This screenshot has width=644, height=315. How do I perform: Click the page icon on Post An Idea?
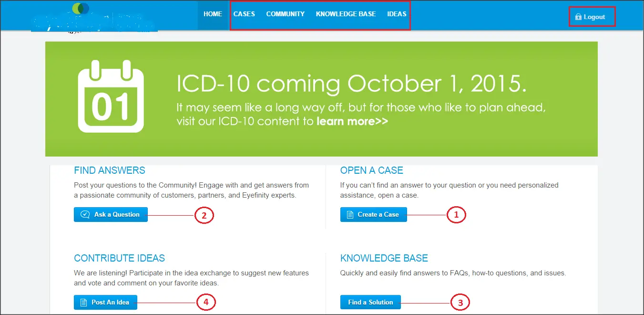coord(83,303)
